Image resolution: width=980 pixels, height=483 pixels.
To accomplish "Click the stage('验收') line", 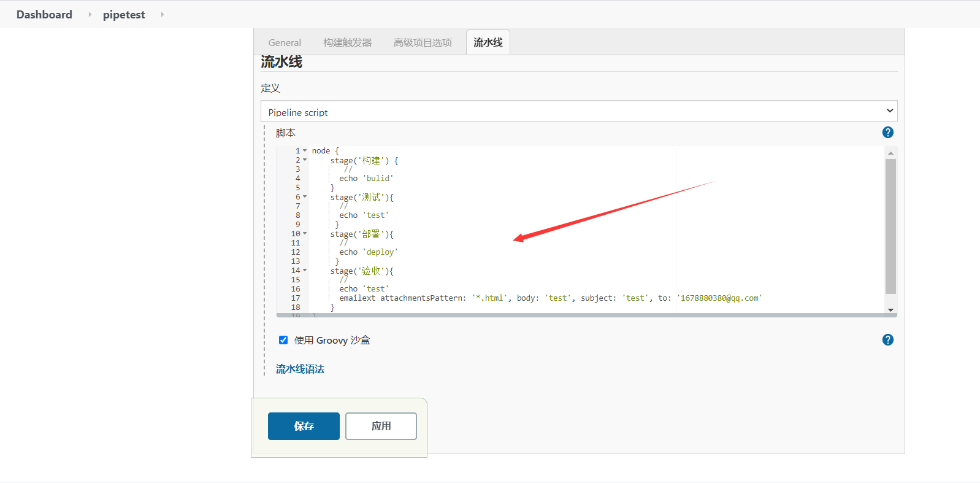I will [362, 271].
